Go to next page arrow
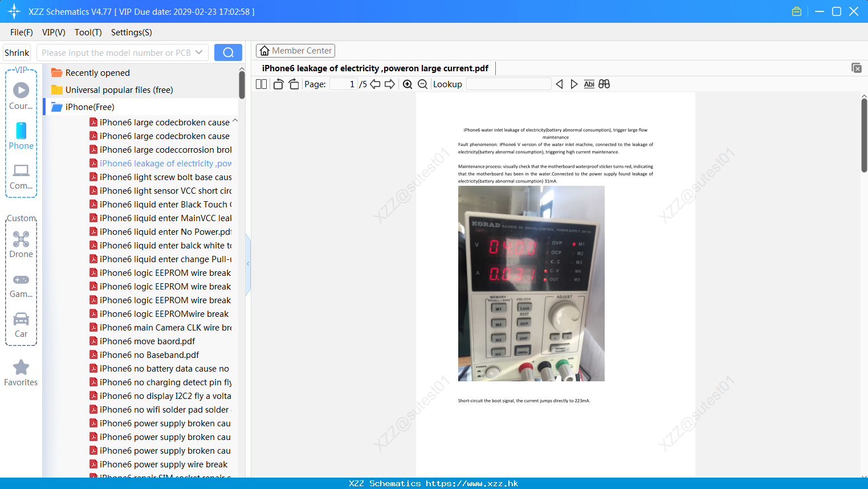868x489 pixels. 390,84
